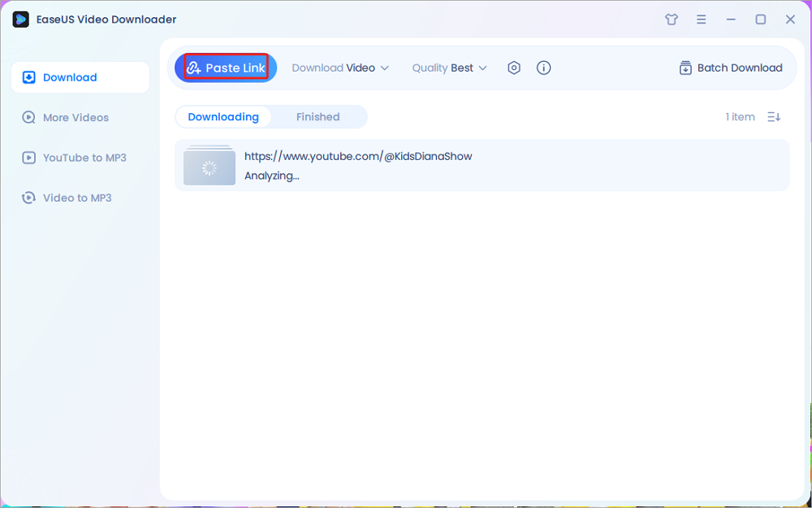Viewport: 812px width, 508px height.
Task: Click the loading thumbnail of KidsDianaShow item
Action: [209, 165]
